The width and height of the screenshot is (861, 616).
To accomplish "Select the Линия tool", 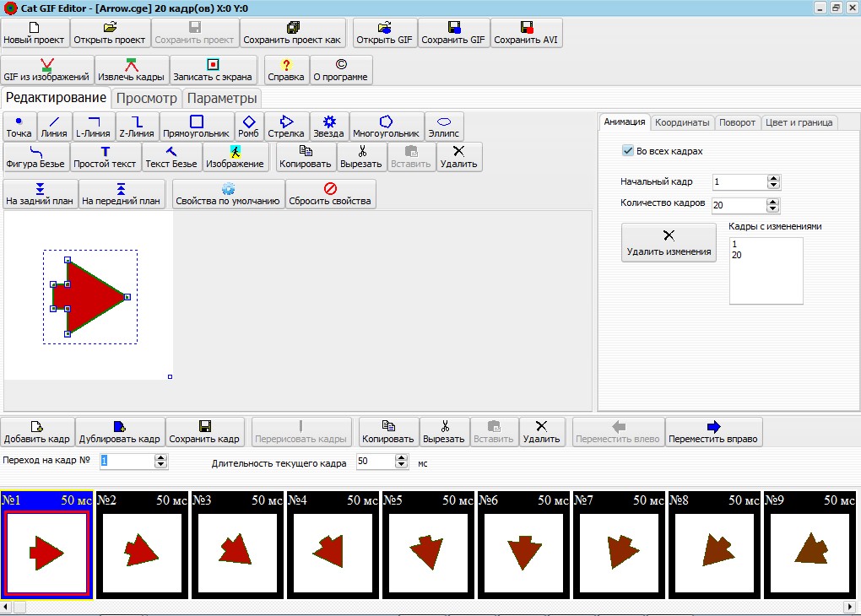I will 54,127.
